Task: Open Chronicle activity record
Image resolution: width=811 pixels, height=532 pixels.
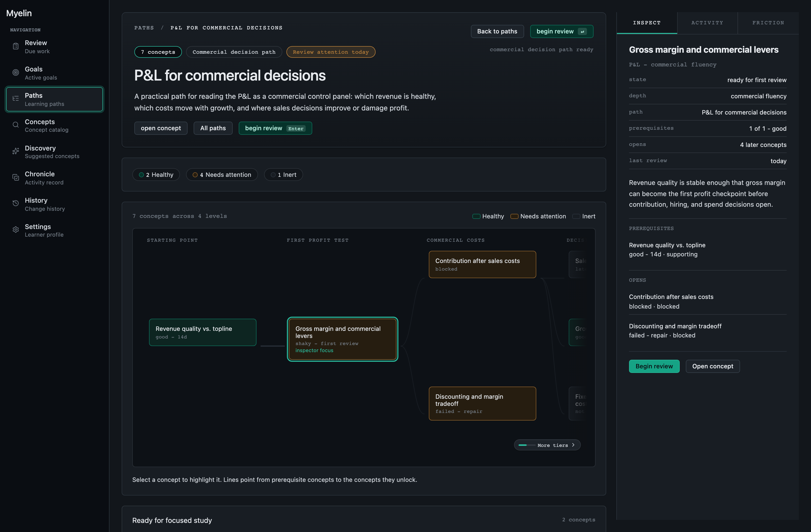Action: pyautogui.click(x=54, y=178)
